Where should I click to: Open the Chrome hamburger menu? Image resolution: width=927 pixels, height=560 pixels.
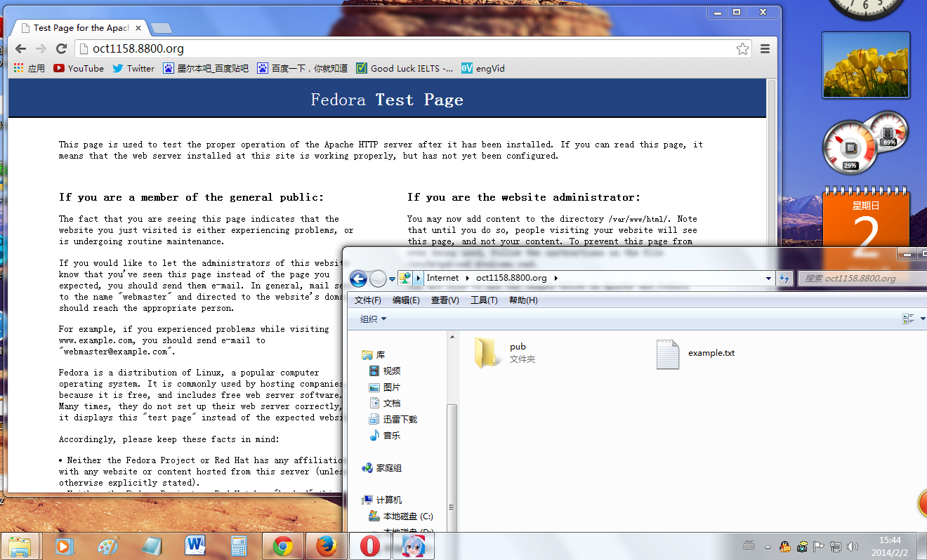(x=765, y=48)
